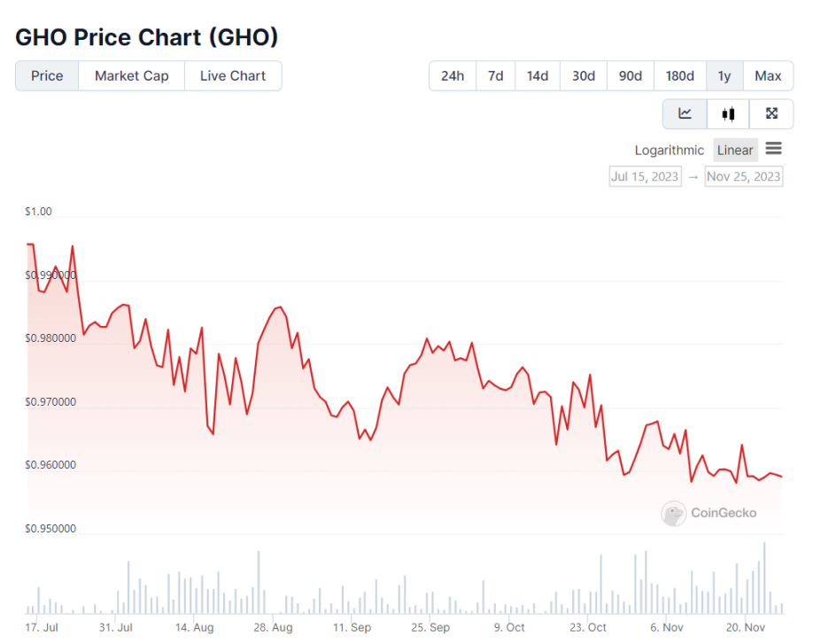Open fullscreen chart using expand icon

coord(771,113)
